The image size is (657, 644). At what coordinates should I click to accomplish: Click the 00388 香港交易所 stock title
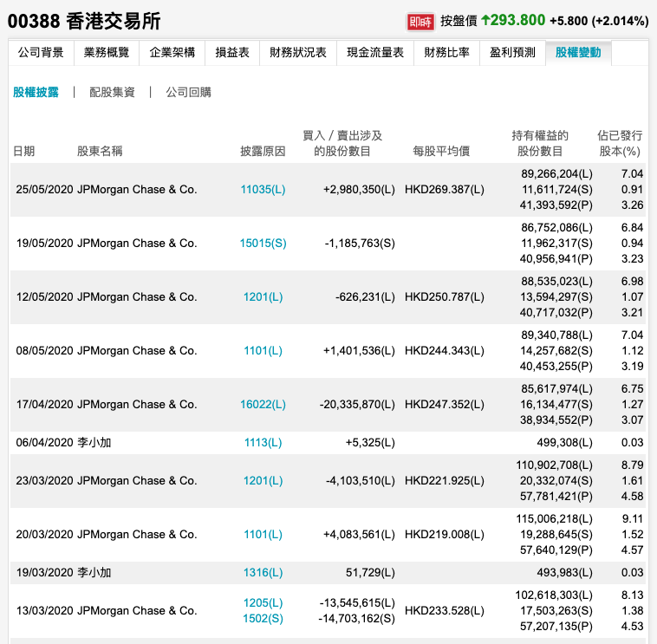pos(84,21)
